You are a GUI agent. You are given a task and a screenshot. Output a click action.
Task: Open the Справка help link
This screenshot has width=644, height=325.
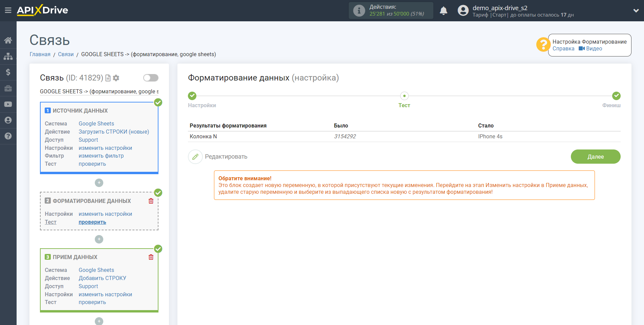click(563, 48)
